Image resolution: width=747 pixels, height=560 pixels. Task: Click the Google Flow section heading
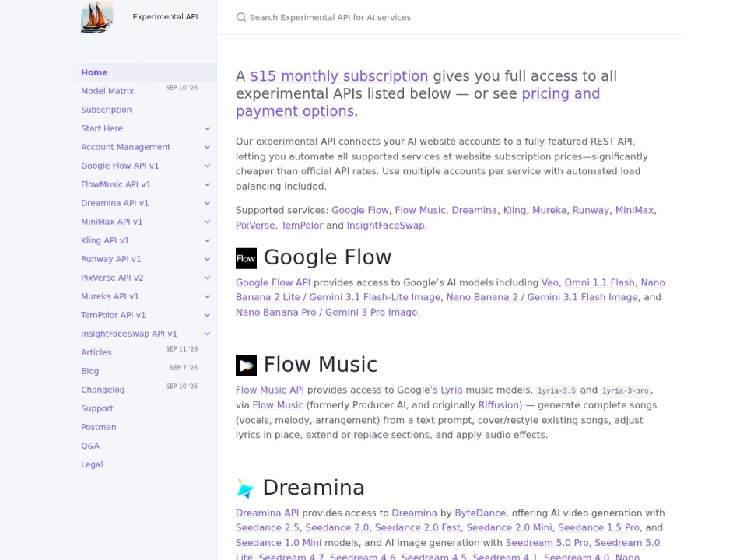coord(328,257)
